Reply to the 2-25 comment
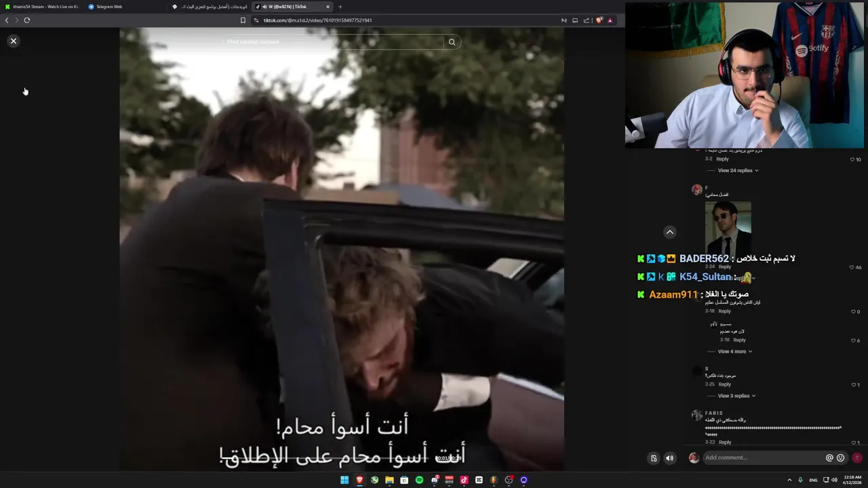Image resolution: width=868 pixels, height=488 pixels. tap(725, 384)
